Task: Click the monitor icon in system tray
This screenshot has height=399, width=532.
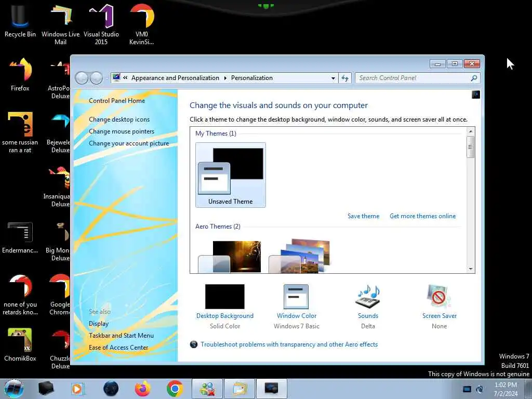Action: tap(467, 389)
